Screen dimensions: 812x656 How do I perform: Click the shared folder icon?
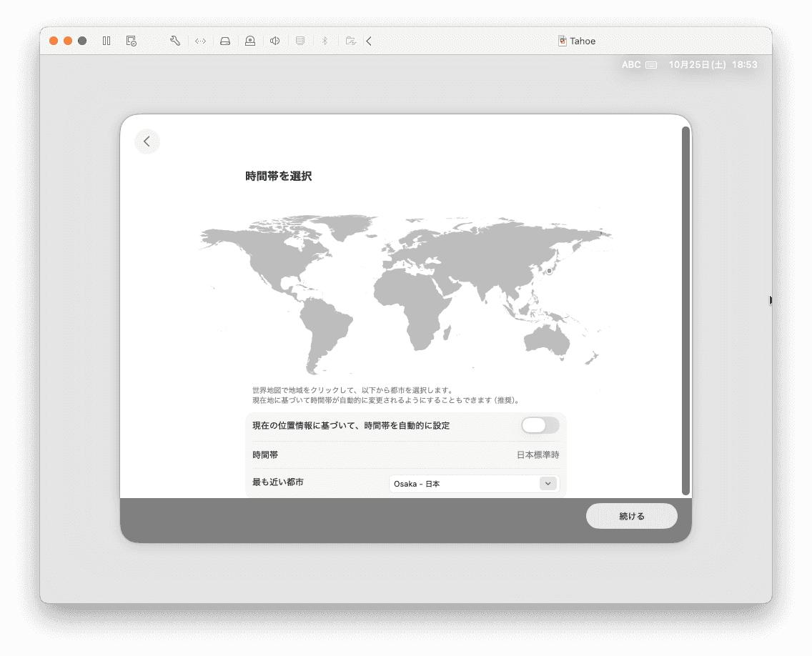(350, 41)
